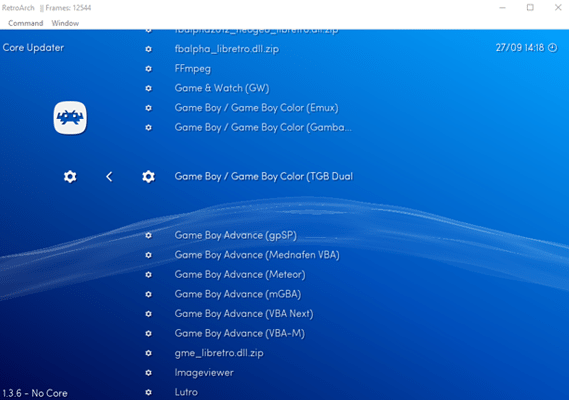This screenshot has width=569, height=400.
Task: Select Game Boy Advance (VBA Next) core
Action: [244, 314]
